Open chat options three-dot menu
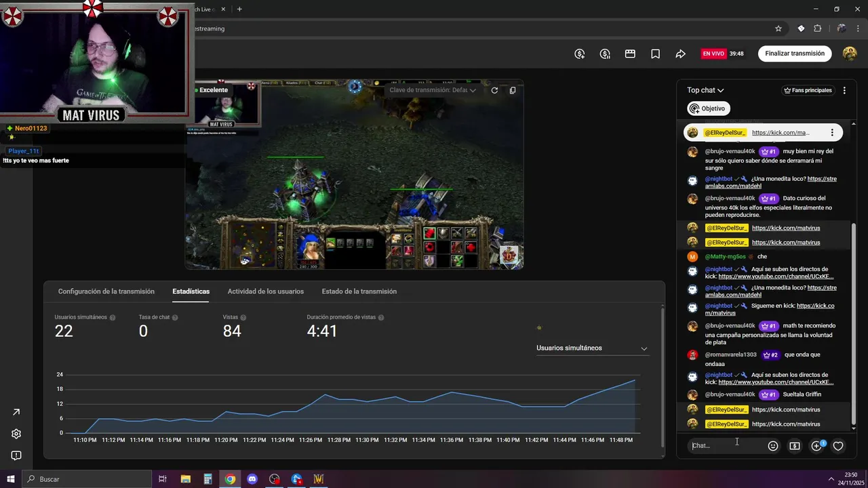Viewport: 868px width, 488px height. pyautogui.click(x=844, y=90)
